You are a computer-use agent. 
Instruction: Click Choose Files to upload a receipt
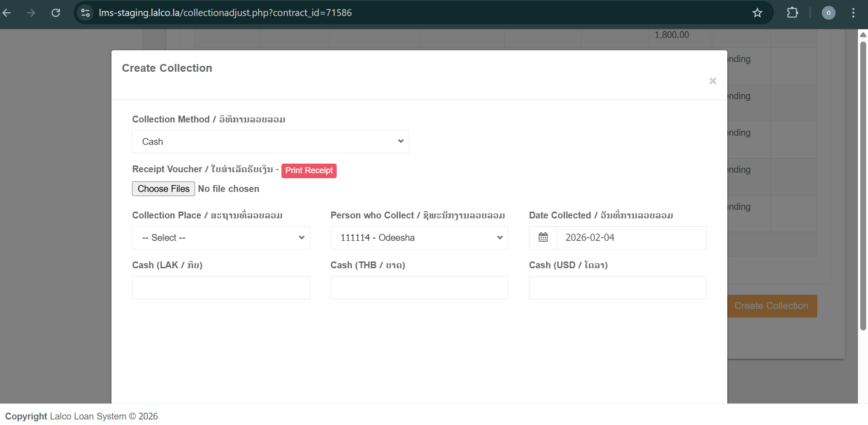coord(164,189)
